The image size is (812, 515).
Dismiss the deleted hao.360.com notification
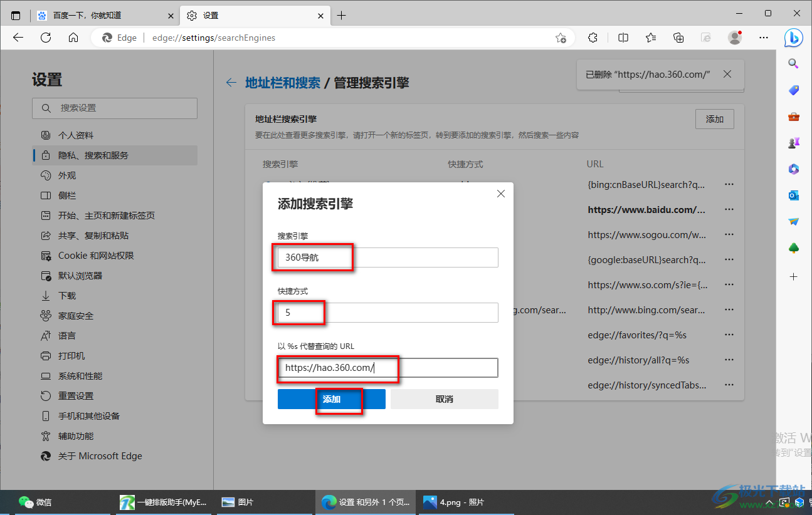tap(727, 74)
